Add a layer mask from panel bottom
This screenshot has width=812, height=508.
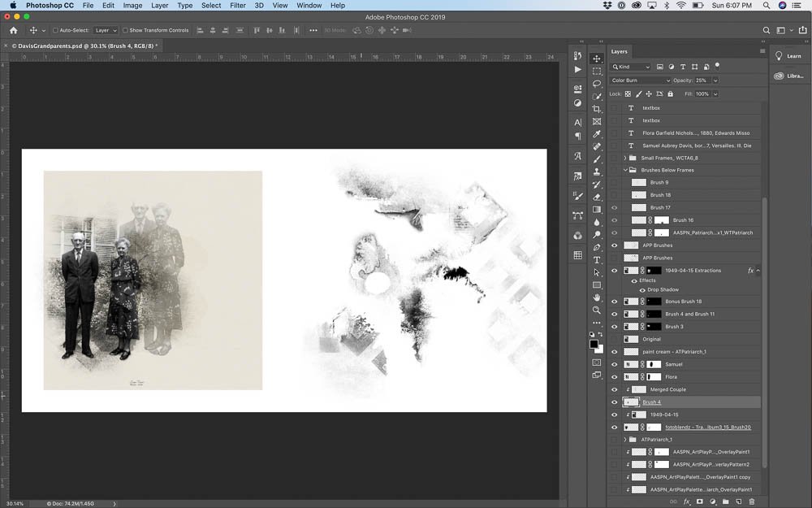(x=700, y=501)
